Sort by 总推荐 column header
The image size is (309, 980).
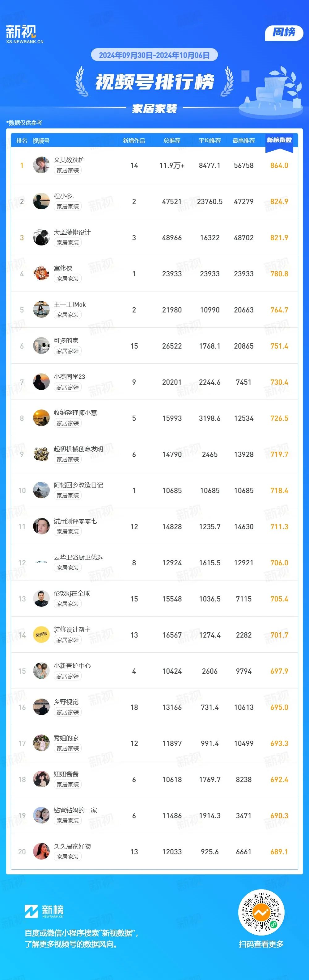(172, 141)
